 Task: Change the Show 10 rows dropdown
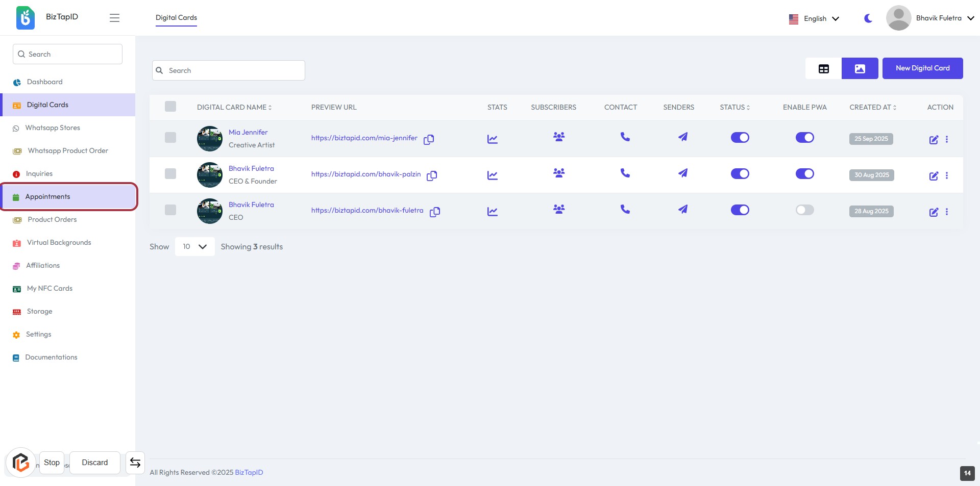point(194,247)
